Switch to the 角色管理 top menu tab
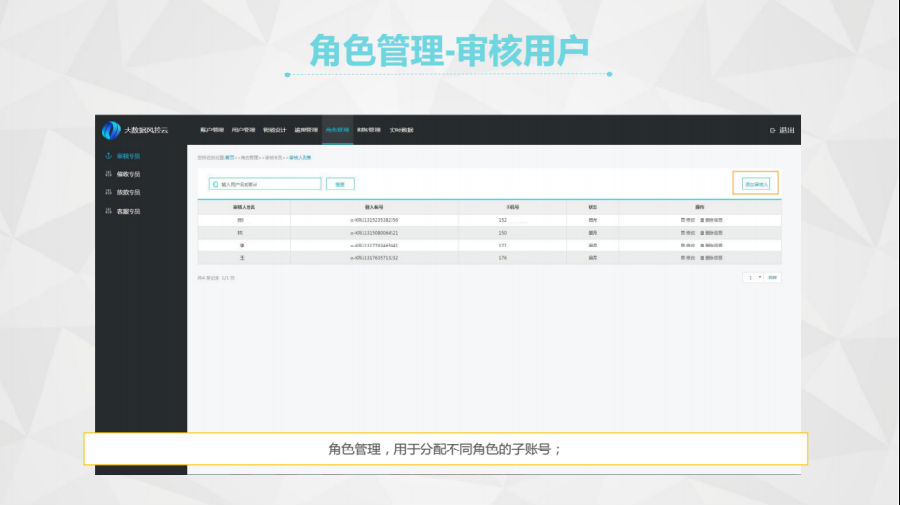The height and width of the screenshot is (505, 900). tap(337, 130)
